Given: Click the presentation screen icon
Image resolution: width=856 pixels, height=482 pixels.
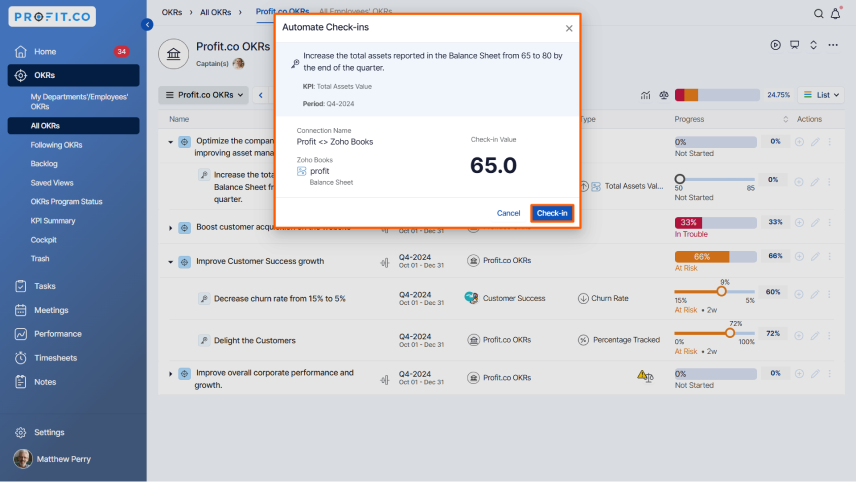Looking at the screenshot, I should coord(794,45).
